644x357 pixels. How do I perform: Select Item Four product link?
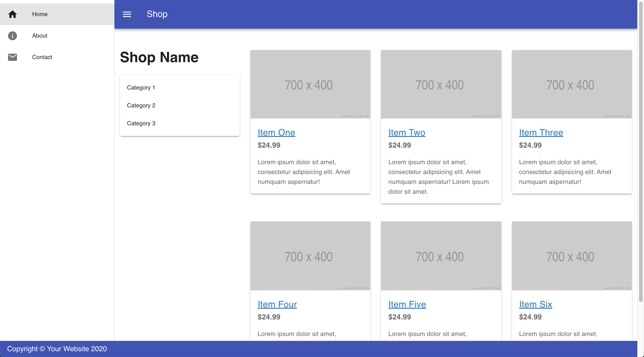tap(277, 304)
